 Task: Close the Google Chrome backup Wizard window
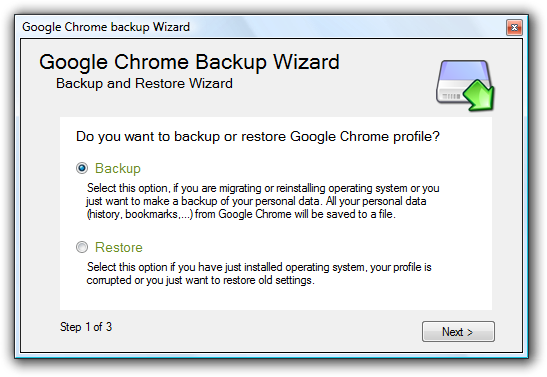click(514, 27)
